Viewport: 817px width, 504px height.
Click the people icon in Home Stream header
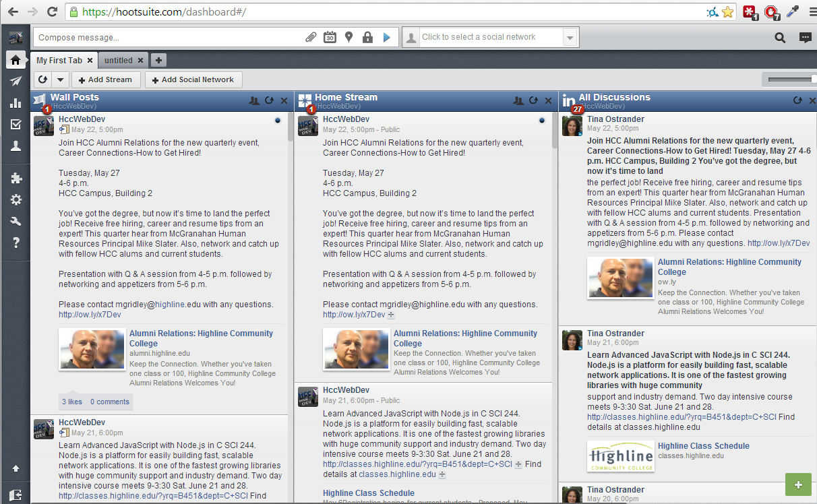point(518,100)
